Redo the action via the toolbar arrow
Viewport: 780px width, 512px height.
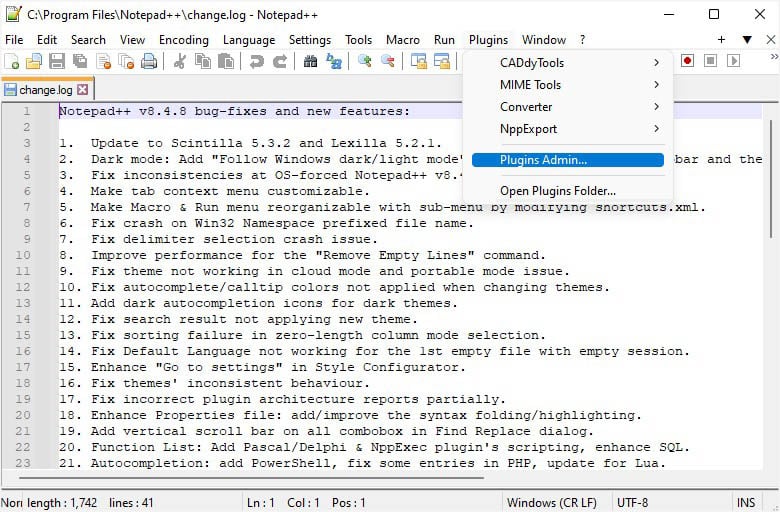[x=280, y=62]
